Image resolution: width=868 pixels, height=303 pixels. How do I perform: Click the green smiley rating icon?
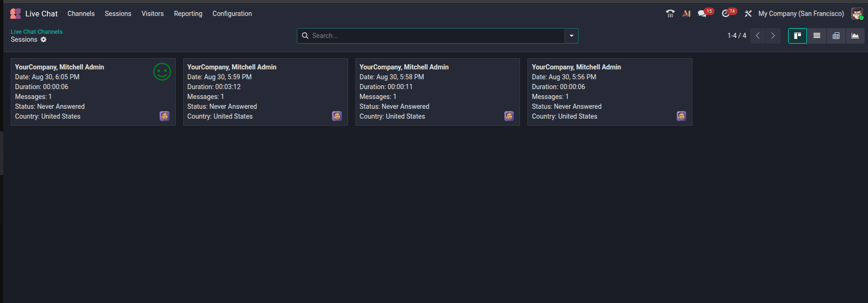click(x=162, y=72)
